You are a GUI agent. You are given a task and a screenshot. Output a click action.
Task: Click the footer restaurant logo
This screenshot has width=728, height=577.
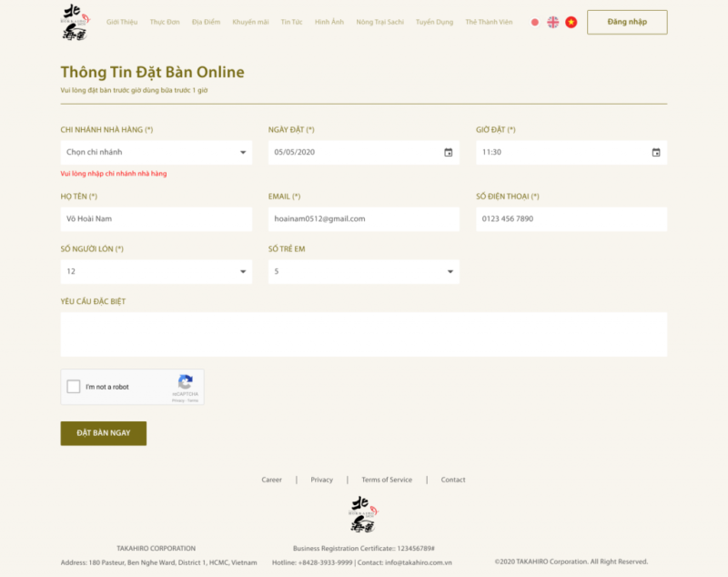363,515
